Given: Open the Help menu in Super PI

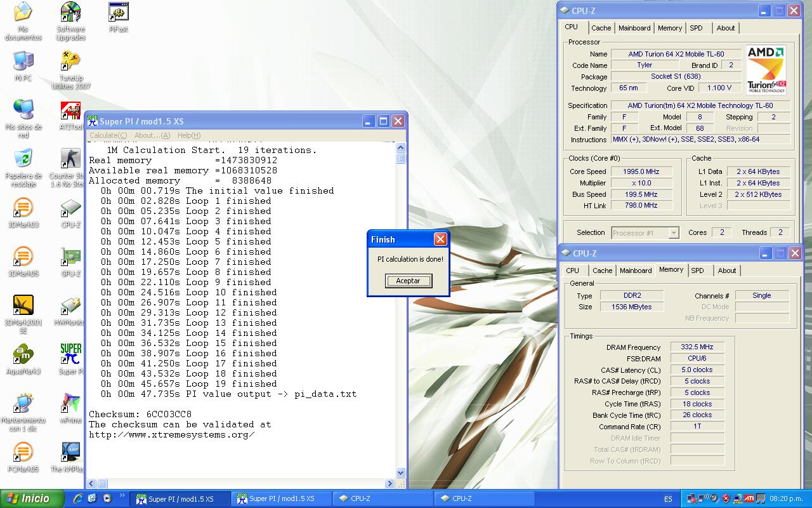Looking at the screenshot, I should click(x=189, y=135).
